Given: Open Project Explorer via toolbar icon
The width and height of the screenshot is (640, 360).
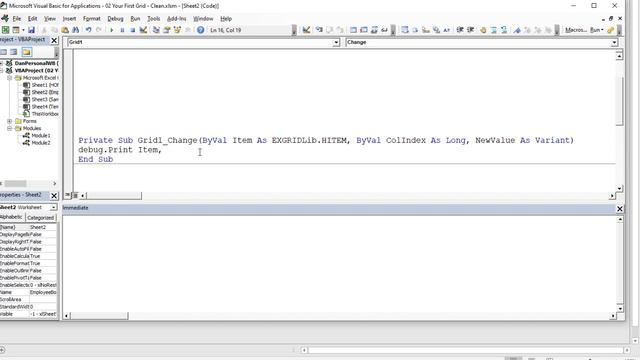Looking at the screenshot, I should pos(156,30).
